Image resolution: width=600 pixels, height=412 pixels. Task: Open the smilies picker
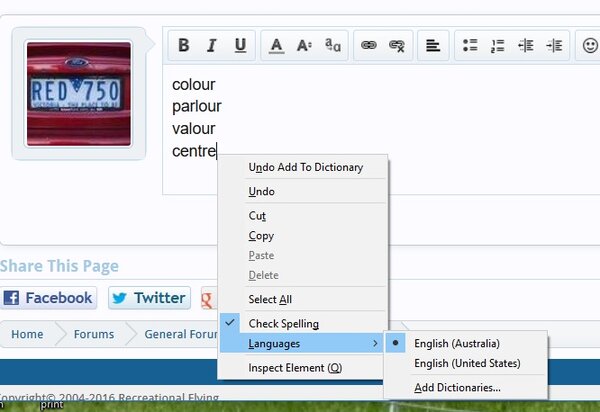590,45
